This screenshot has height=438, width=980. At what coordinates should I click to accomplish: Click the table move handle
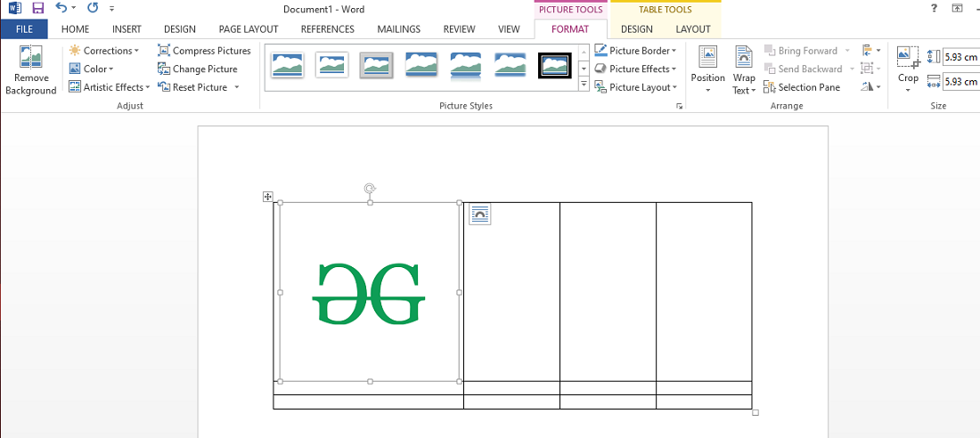(267, 197)
